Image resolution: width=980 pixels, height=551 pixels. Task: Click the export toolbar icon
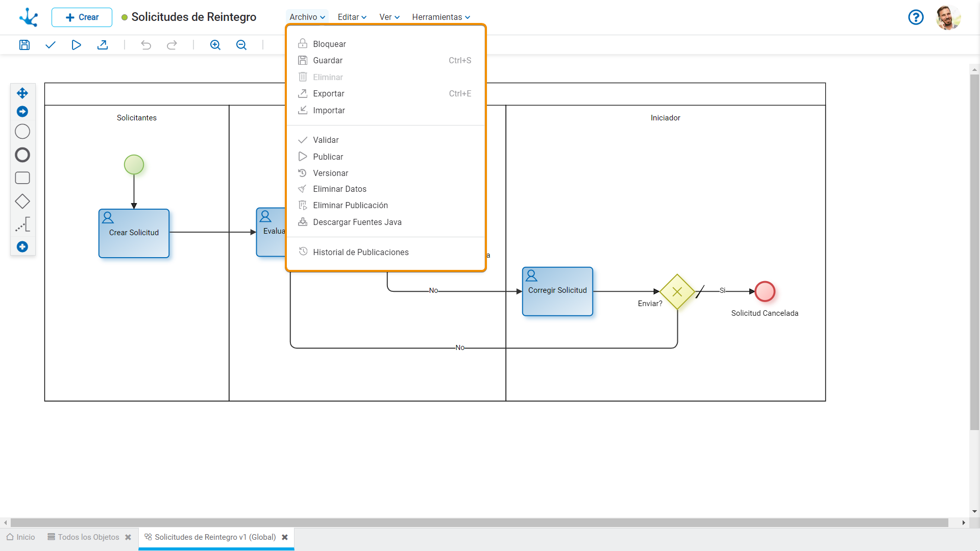103,45
